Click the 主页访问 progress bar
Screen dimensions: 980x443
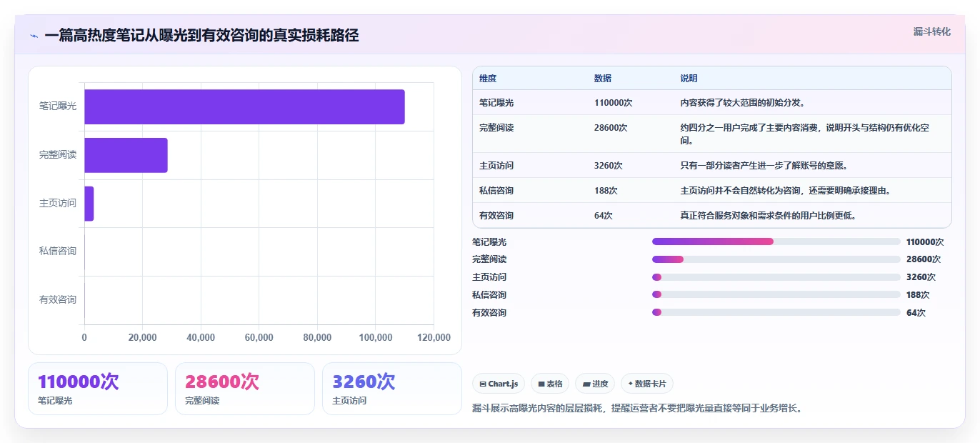point(776,277)
